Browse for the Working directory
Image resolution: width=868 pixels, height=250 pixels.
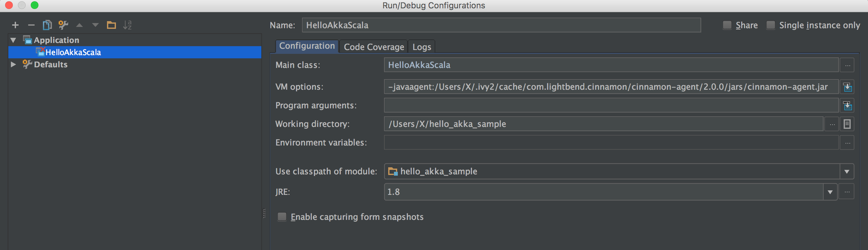pyautogui.click(x=832, y=124)
